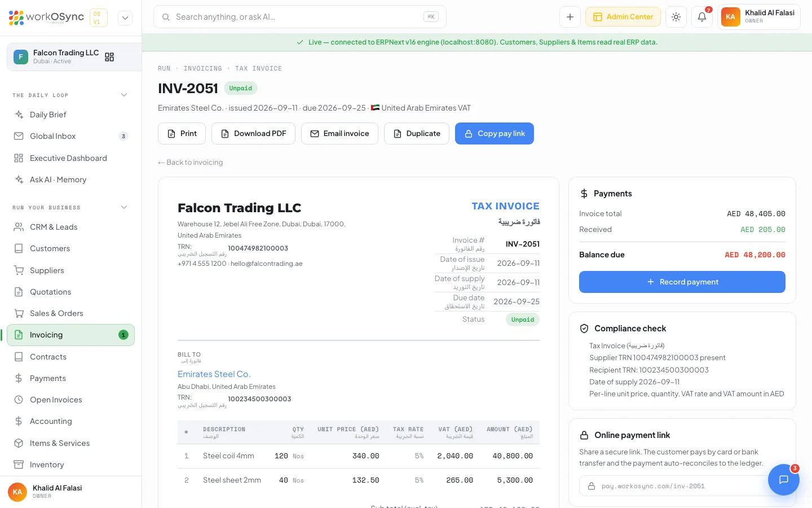Screen dimensions: 812x508
Task: Open the Admin Center
Action: (x=623, y=17)
